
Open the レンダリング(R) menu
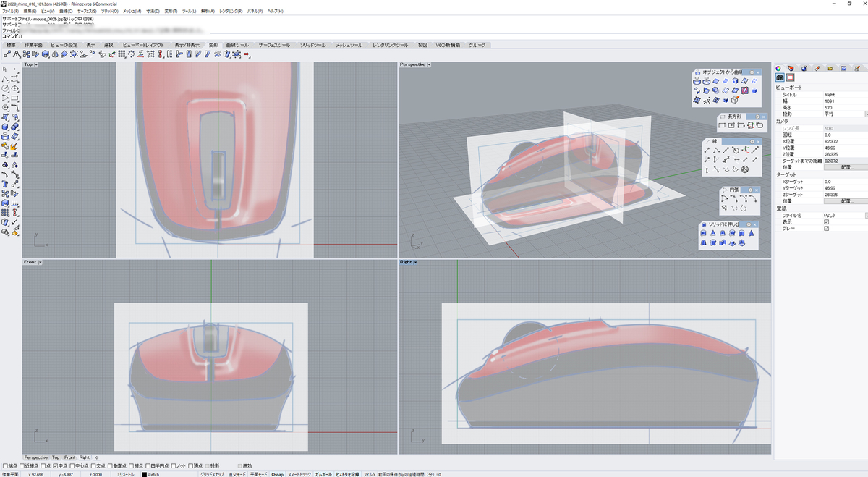pyautogui.click(x=231, y=12)
